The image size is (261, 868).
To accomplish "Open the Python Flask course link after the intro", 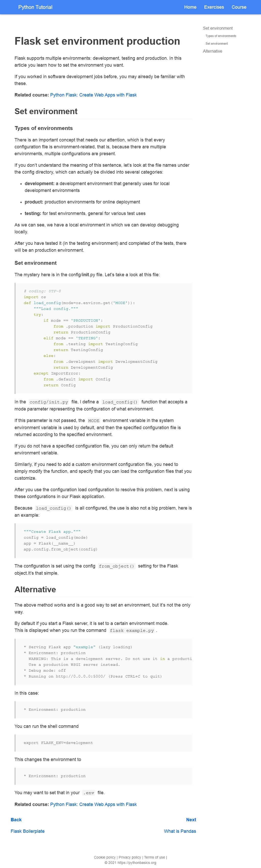I will pyautogui.click(x=93, y=95).
